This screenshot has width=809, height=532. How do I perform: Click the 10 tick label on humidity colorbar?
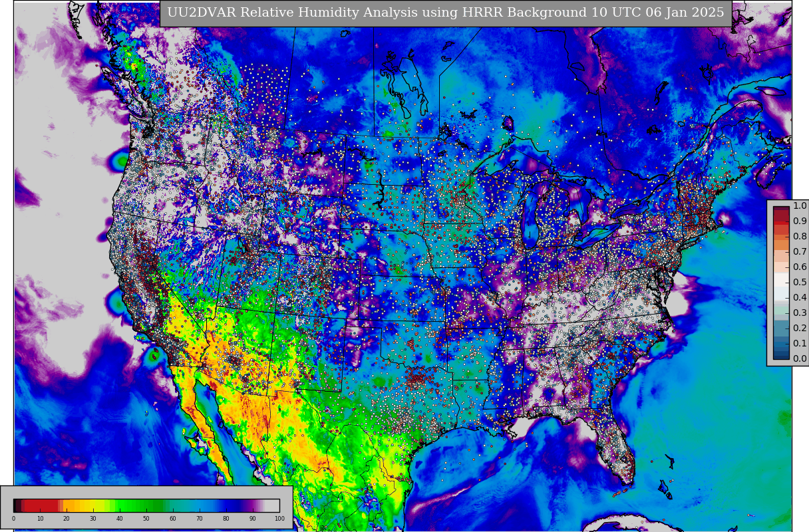(x=40, y=519)
